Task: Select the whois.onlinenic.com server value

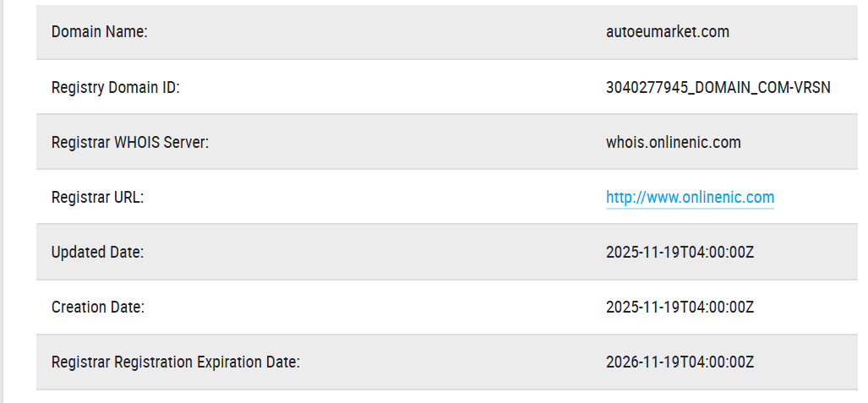Action: [x=674, y=143]
